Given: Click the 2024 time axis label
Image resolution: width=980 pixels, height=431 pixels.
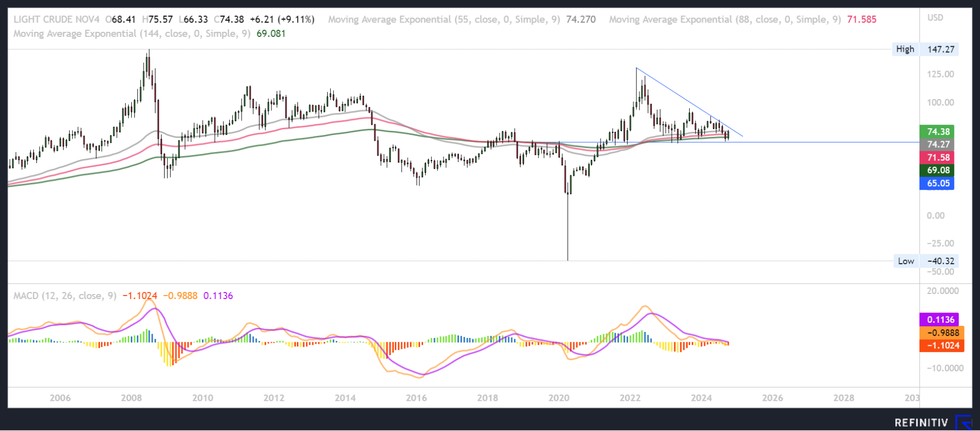Looking at the screenshot, I should [702, 398].
